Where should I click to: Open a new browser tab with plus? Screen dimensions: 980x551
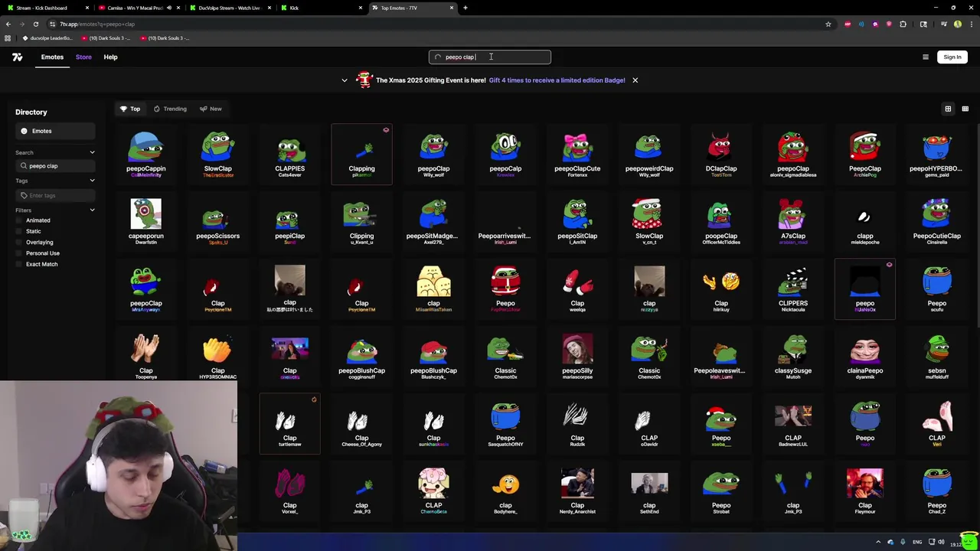point(465,8)
